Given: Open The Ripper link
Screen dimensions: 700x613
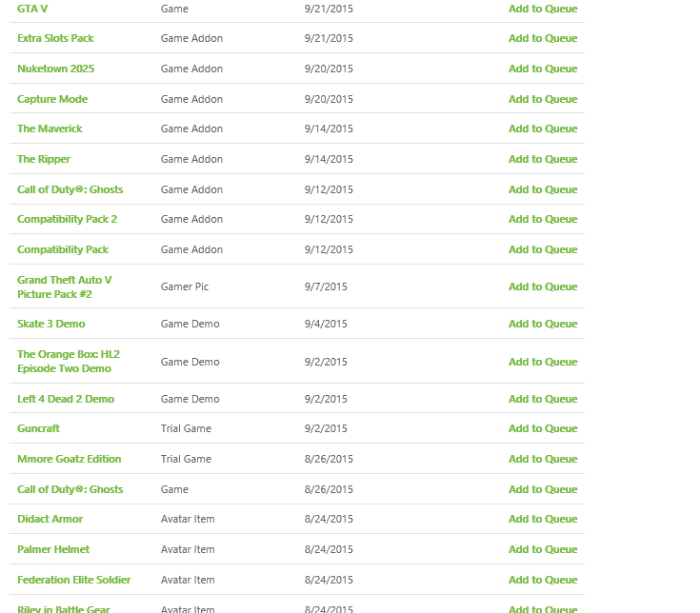Looking at the screenshot, I should click(x=44, y=159).
